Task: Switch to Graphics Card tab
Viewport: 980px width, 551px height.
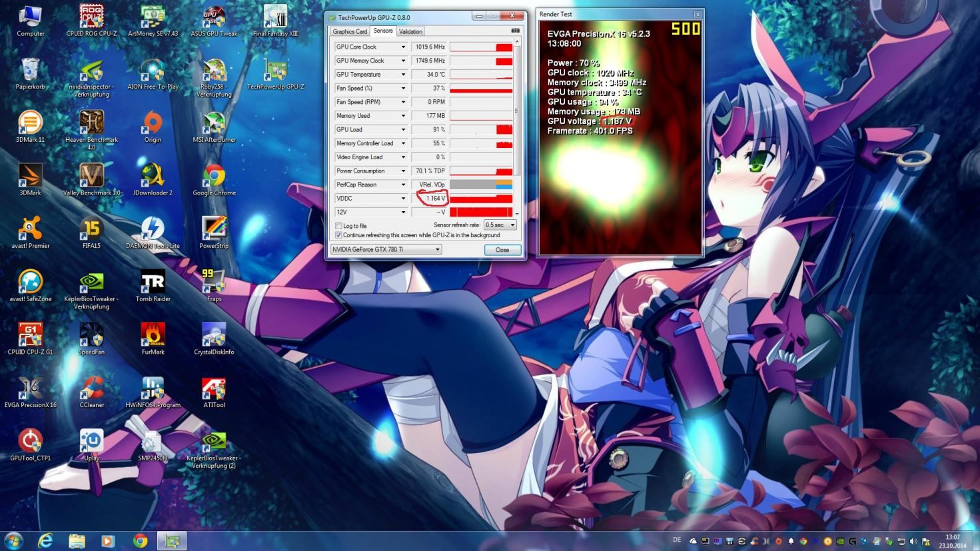Action: click(350, 31)
